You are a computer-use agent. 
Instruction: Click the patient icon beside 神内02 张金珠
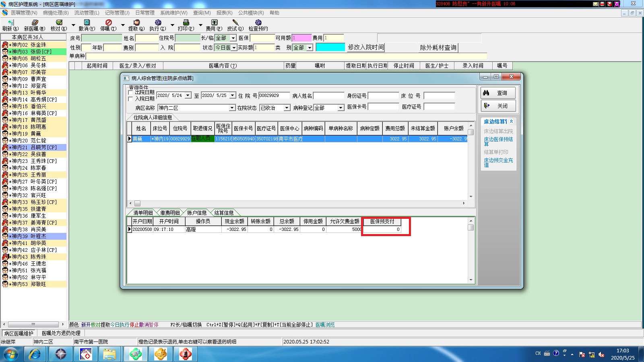pyautogui.click(x=5, y=45)
